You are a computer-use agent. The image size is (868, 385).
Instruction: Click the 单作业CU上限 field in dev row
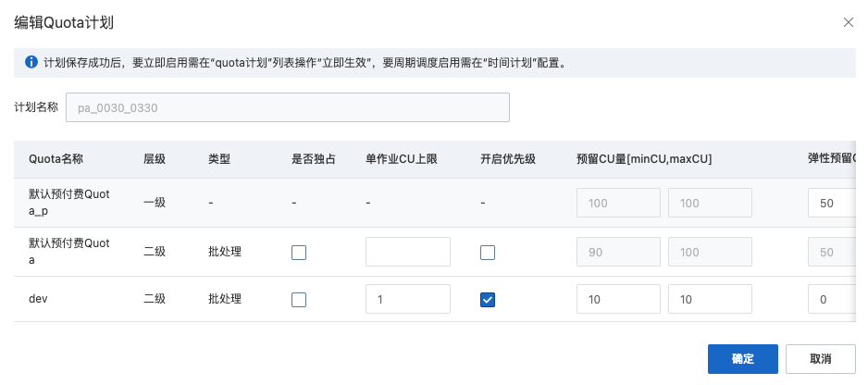click(408, 299)
